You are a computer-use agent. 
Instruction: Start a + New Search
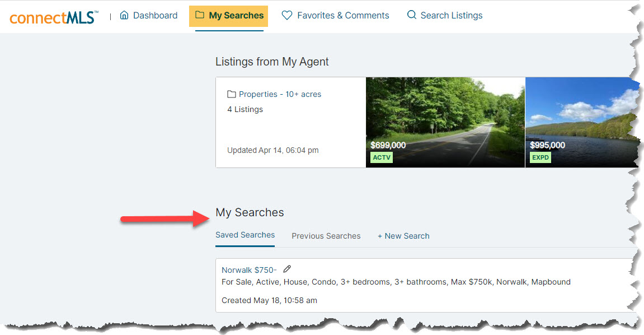pyautogui.click(x=403, y=236)
